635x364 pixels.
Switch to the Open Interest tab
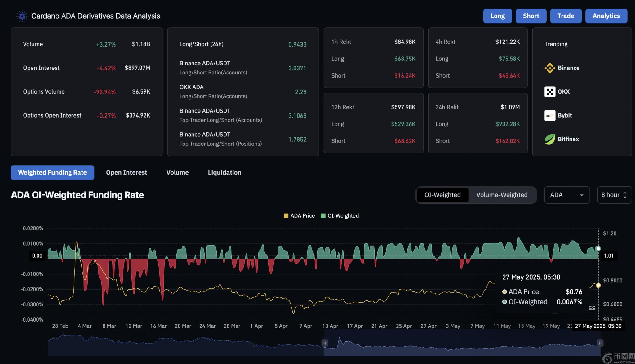pos(127,173)
